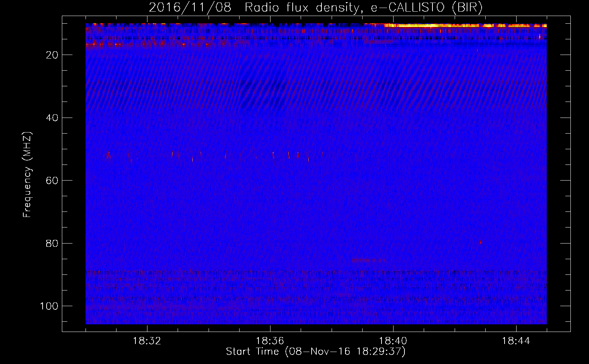Click the 18:36 time tick label
Viewport: 589px width, 364px height.
tap(270, 341)
